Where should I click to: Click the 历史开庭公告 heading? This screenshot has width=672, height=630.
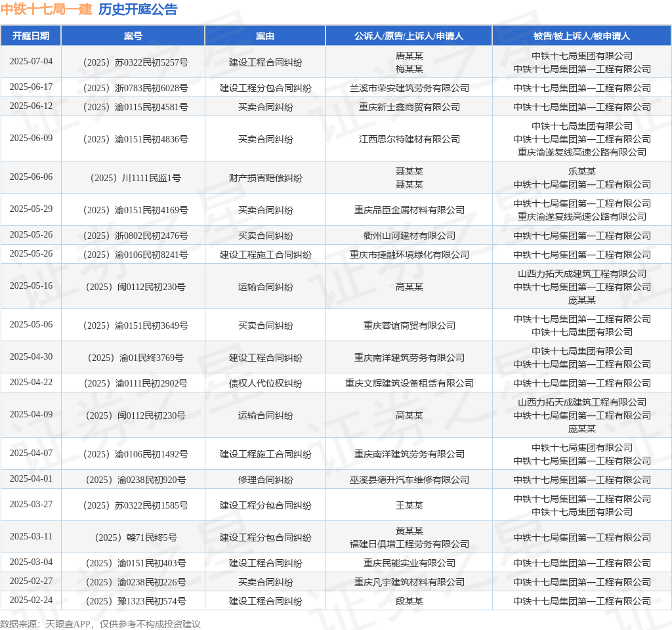pyautogui.click(x=137, y=9)
